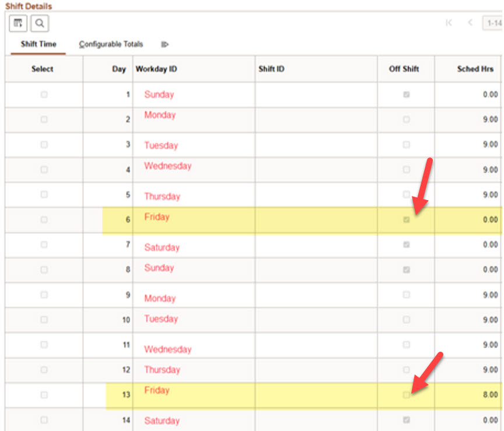Viewport: 504px width, 431px height.
Task: Tick the Select checkbox for day 1
Action: pyautogui.click(x=44, y=94)
